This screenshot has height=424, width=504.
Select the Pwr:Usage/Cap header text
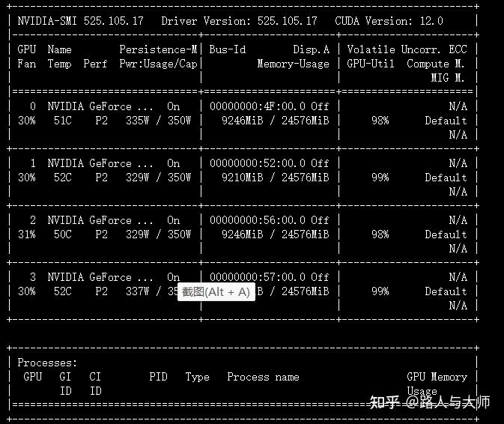tap(158, 64)
